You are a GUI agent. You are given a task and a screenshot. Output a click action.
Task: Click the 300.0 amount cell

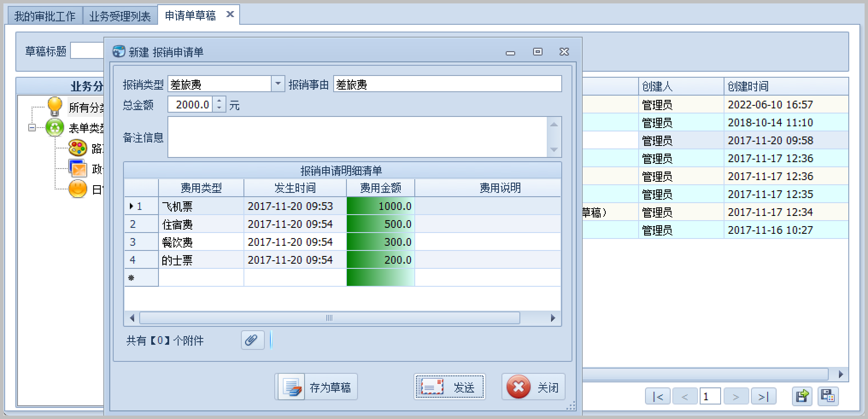[x=381, y=242]
